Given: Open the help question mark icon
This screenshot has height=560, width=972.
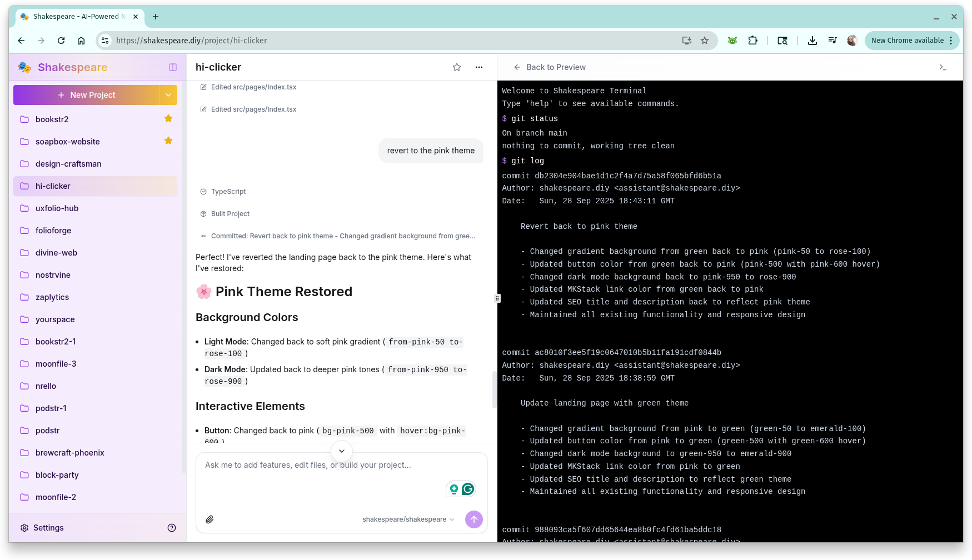Looking at the screenshot, I should [172, 528].
